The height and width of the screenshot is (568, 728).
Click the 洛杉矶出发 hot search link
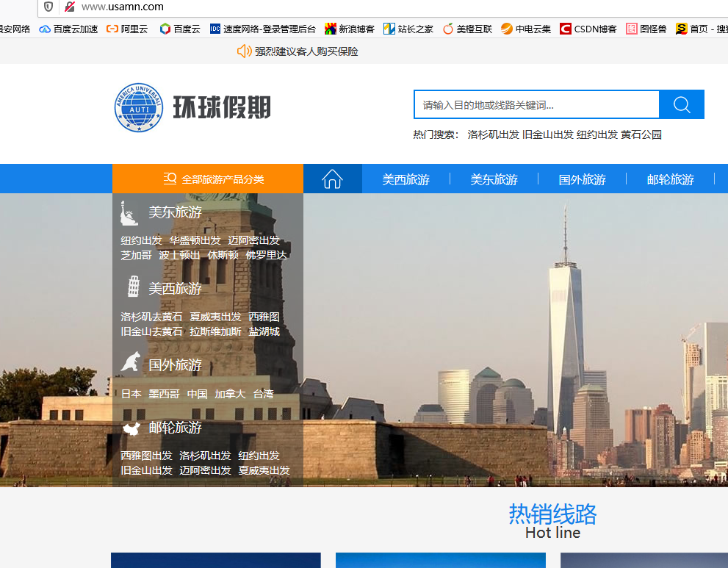[x=493, y=134]
